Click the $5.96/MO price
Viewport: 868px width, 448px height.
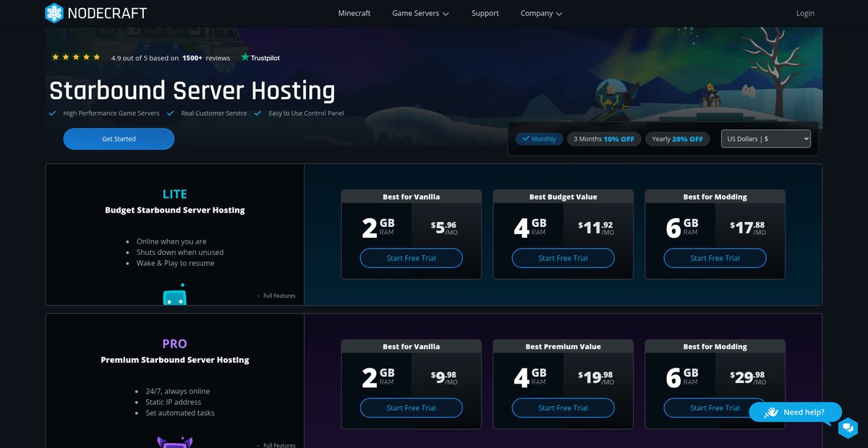444,228
